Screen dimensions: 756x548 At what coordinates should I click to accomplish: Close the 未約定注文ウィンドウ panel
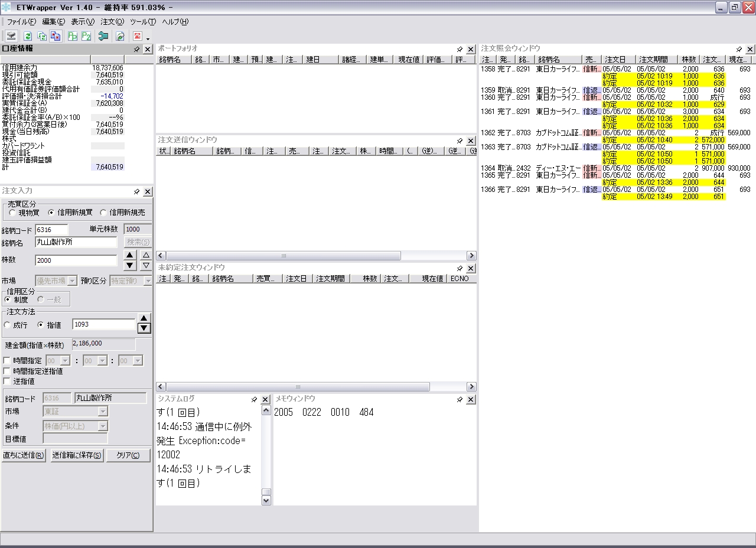[471, 268]
